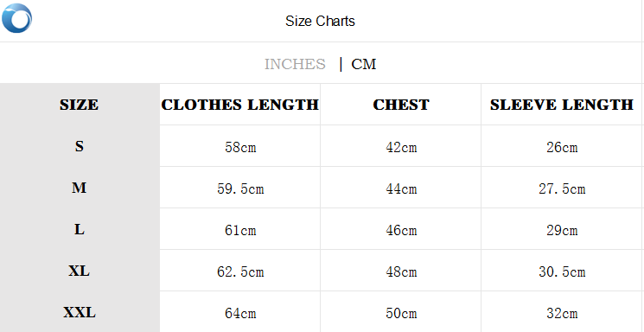
Task: Click the 27.5cm sleeve length cell
Action: (x=562, y=188)
